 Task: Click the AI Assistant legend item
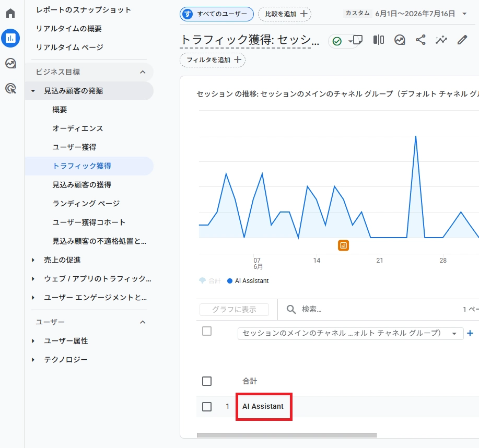[248, 281]
